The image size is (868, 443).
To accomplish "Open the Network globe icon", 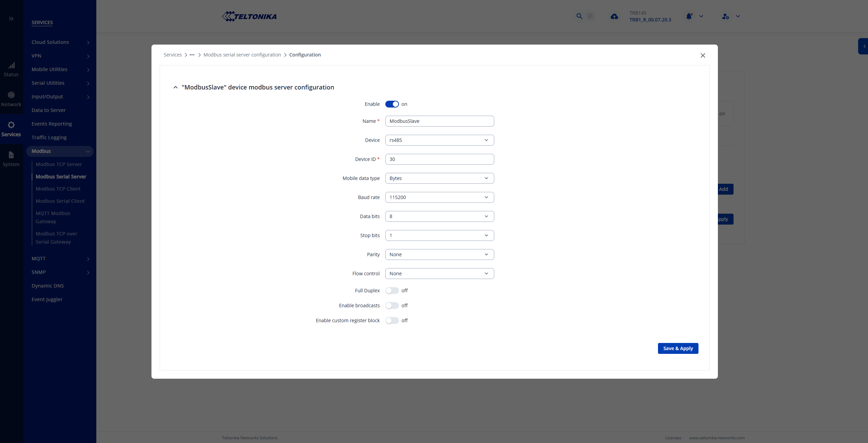I will pyautogui.click(x=11, y=95).
